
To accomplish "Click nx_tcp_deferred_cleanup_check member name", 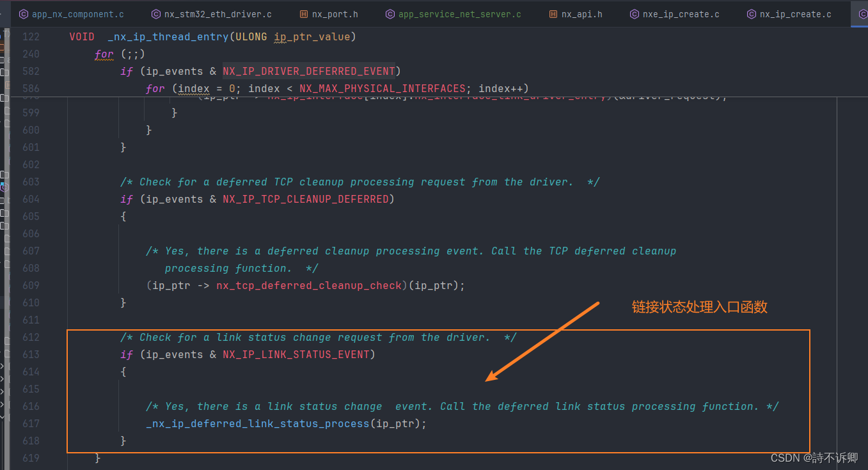I will 309,285.
